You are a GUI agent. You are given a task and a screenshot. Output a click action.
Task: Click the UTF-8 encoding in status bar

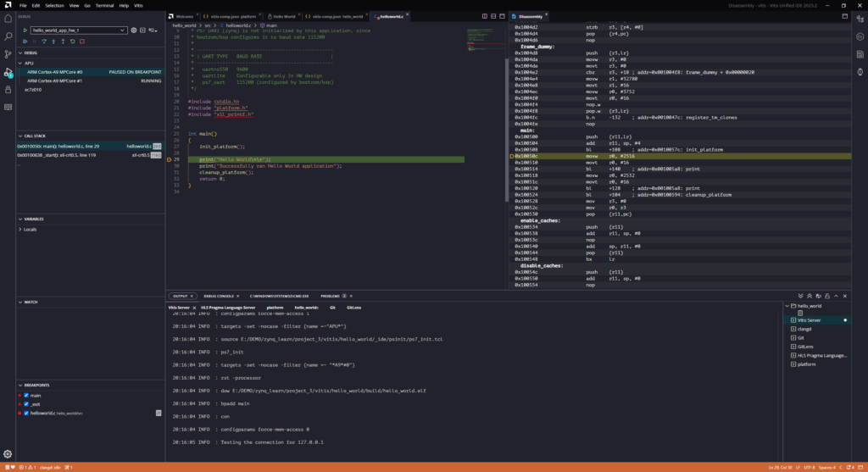(x=810, y=468)
